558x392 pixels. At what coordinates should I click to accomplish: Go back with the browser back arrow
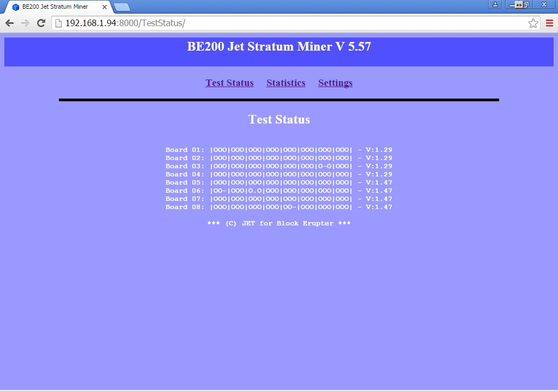[10, 23]
